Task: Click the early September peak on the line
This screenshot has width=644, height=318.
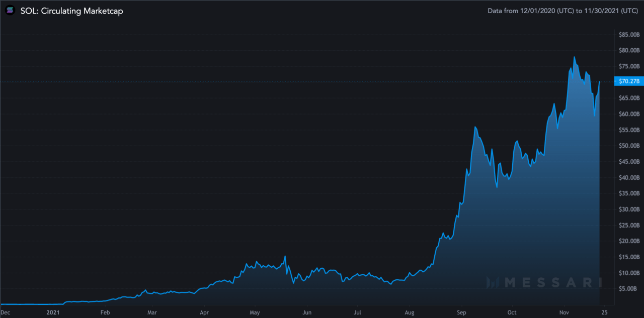Action: [x=475, y=127]
